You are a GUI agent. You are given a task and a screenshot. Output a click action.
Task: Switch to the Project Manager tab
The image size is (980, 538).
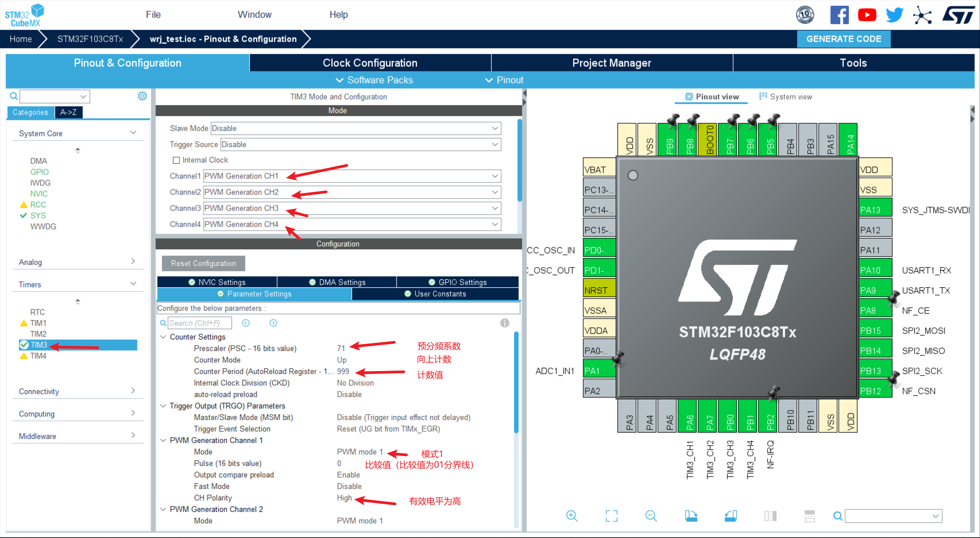(x=612, y=63)
